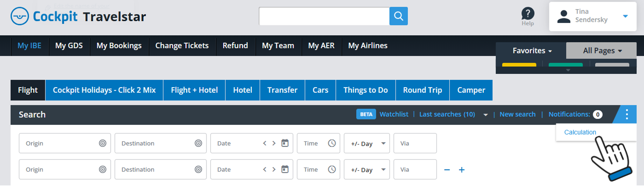Open the three-dot options menu
This screenshot has width=644, height=186.
(627, 114)
